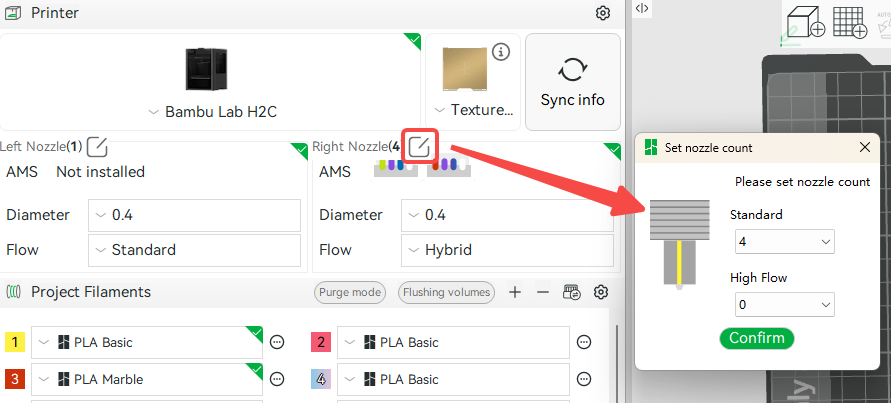
Task: Open the High Flow count dropdown
Action: coord(784,305)
